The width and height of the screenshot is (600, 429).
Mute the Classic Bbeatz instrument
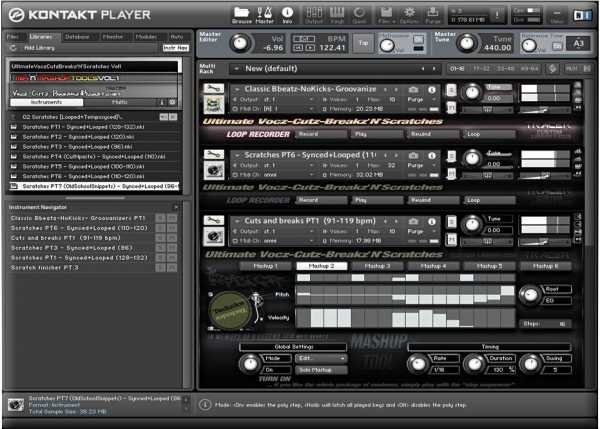coord(452,108)
